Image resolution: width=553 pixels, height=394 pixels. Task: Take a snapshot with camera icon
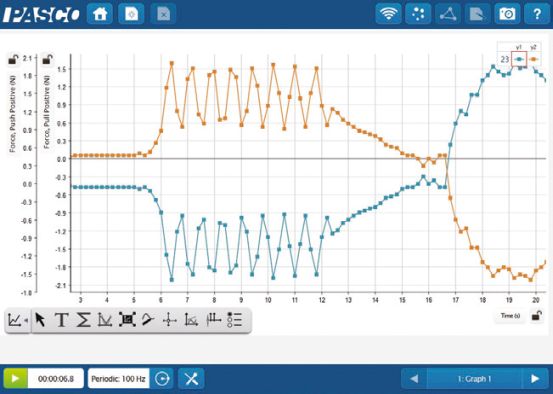pyautogui.click(x=507, y=14)
